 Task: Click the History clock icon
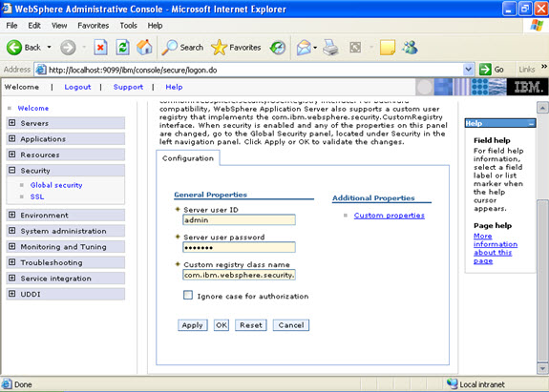[x=278, y=48]
